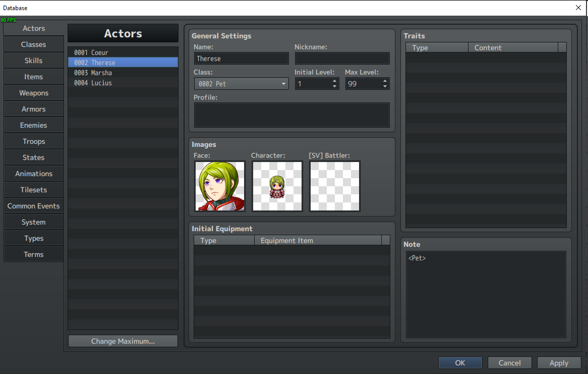Viewport: 588px width, 374px height.
Task: Switch to the Skills tab
Action: tap(34, 61)
